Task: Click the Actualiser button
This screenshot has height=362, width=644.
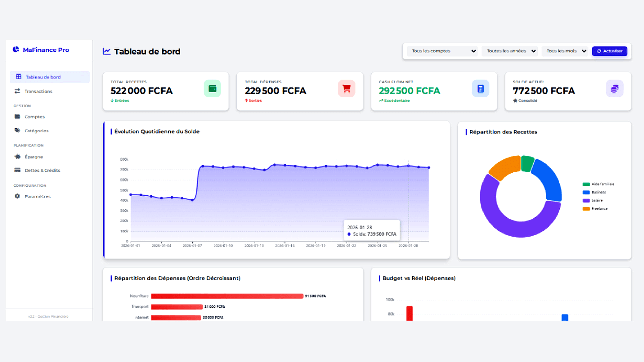Action: click(610, 51)
